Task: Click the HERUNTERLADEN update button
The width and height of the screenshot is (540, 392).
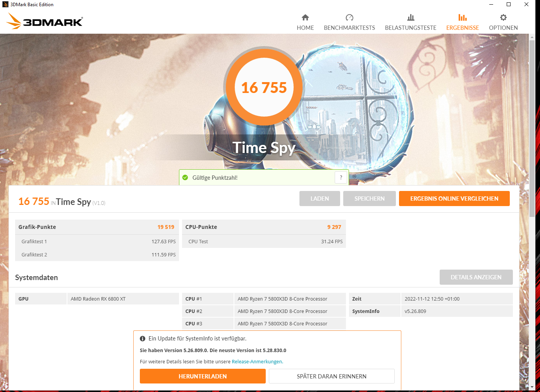Action: [203, 376]
